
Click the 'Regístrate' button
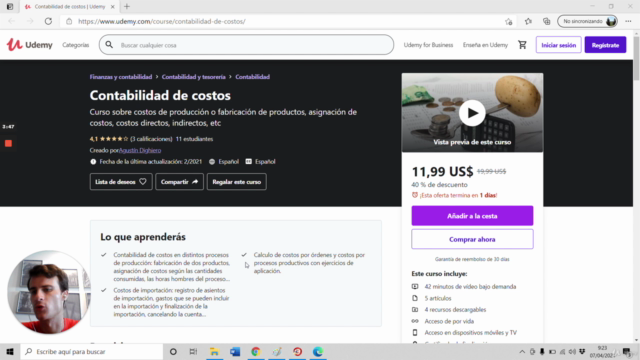click(x=605, y=45)
